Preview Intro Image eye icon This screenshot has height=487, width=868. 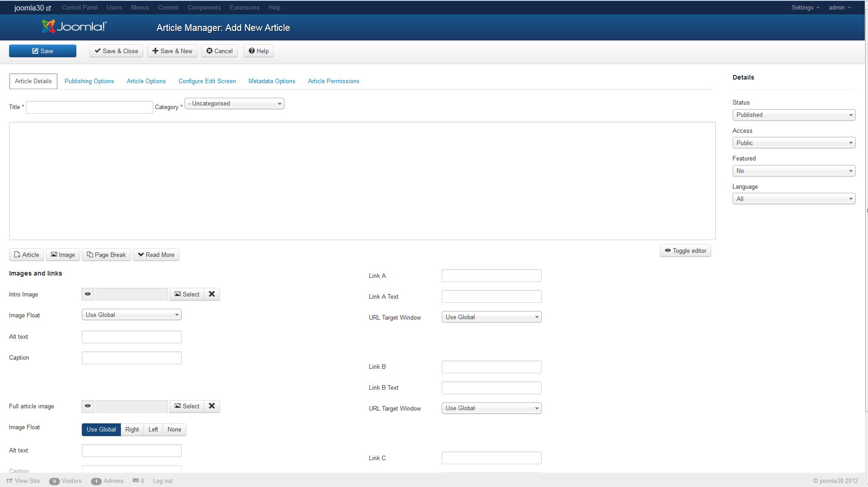(88, 294)
